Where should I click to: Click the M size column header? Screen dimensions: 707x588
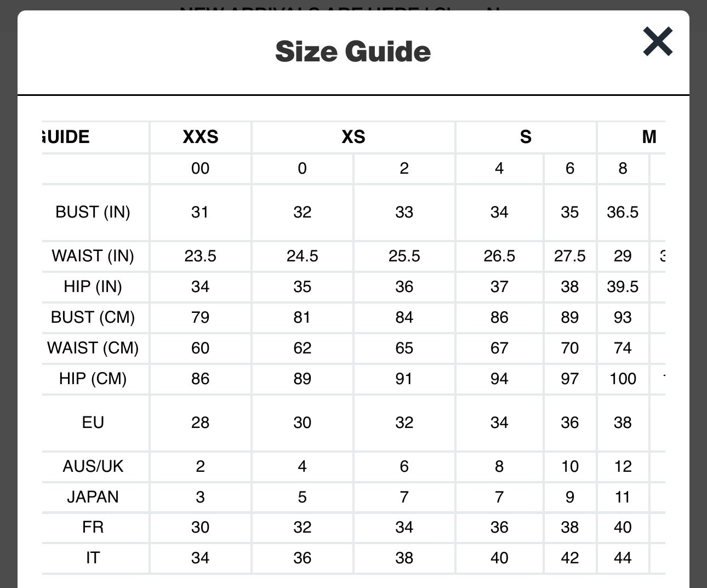tap(649, 136)
